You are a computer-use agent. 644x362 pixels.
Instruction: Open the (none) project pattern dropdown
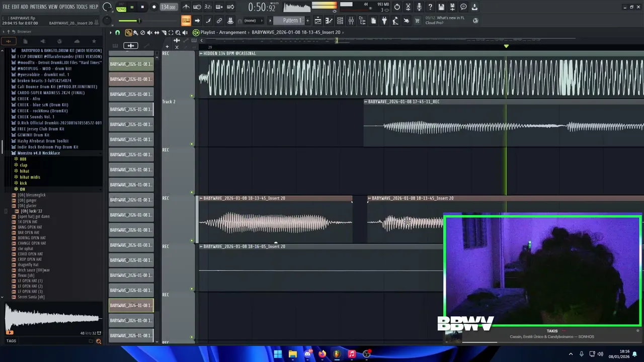tap(253, 21)
